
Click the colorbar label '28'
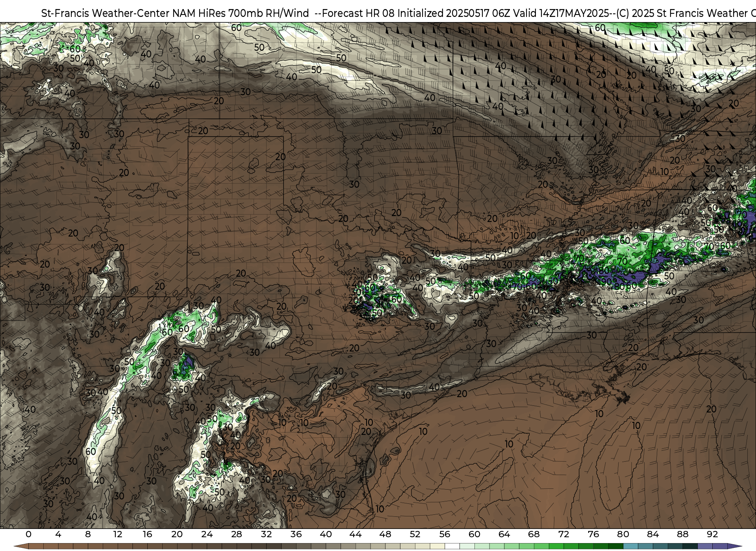236,534
